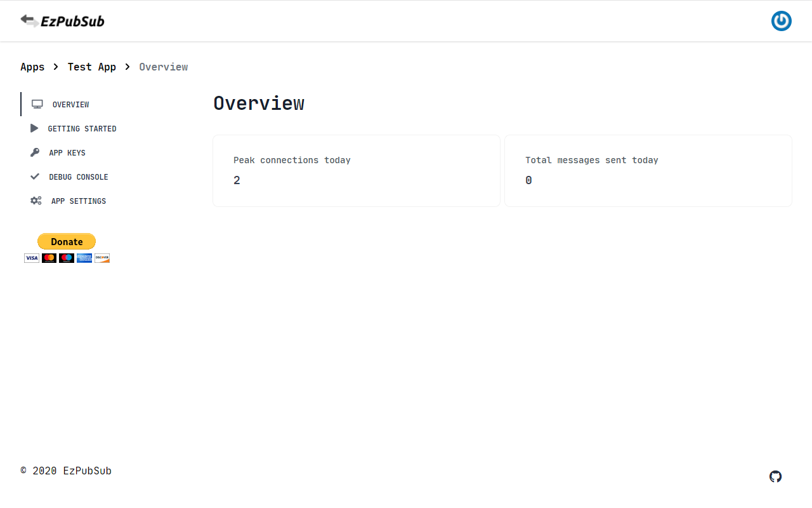Click the Discover card icon

102,258
